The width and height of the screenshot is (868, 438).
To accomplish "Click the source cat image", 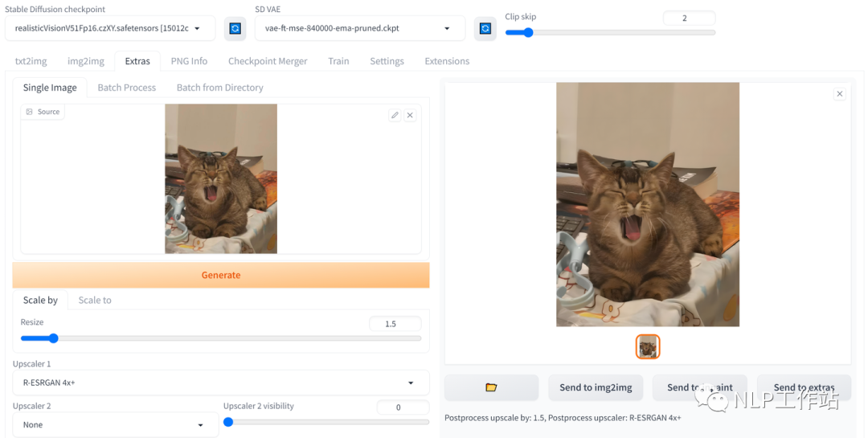I will (x=221, y=179).
